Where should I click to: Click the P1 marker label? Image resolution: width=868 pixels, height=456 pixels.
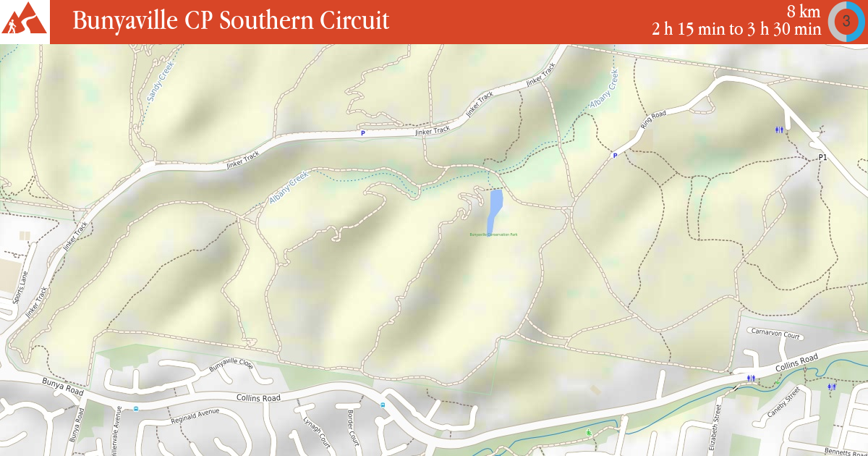(x=822, y=157)
